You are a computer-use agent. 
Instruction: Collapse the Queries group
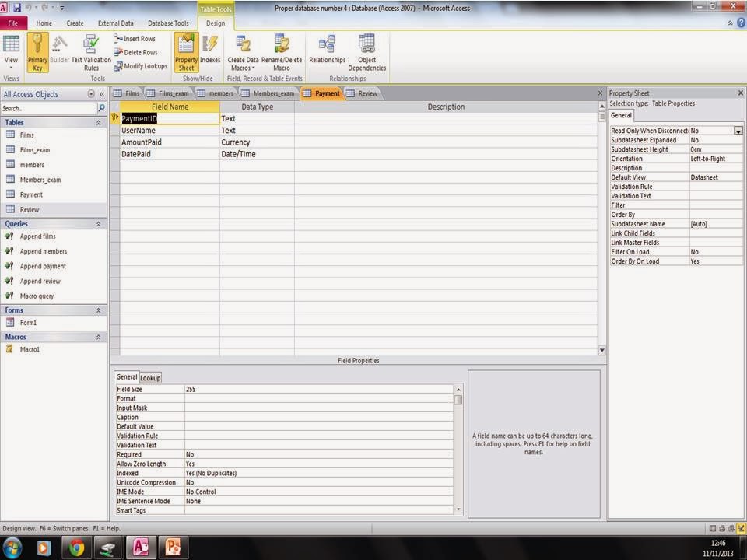[x=99, y=224]
